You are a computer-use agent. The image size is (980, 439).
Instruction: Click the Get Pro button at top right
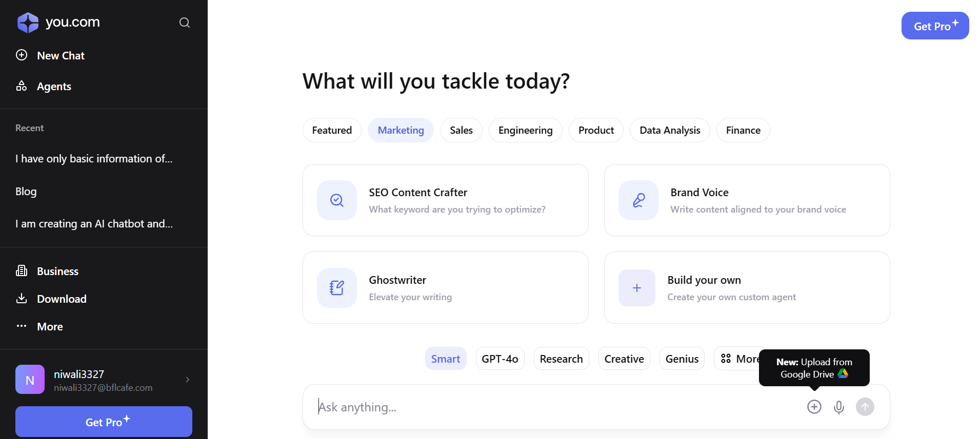(935, 26)
